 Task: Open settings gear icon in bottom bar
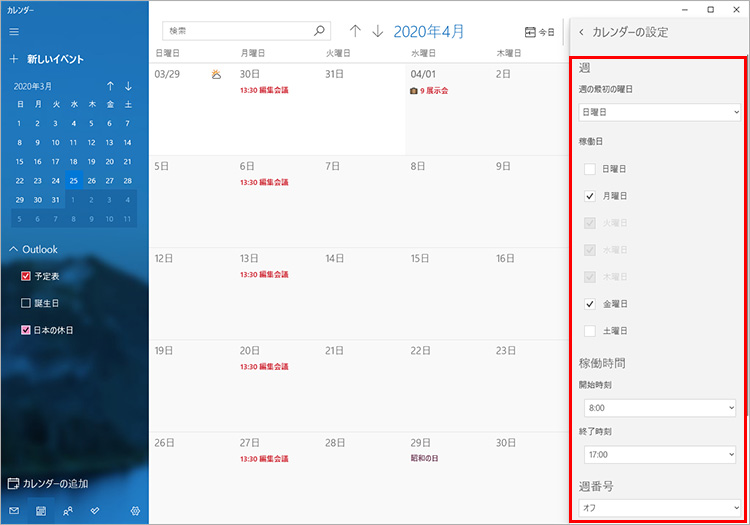pyautogui.click(x=135, y=511)
